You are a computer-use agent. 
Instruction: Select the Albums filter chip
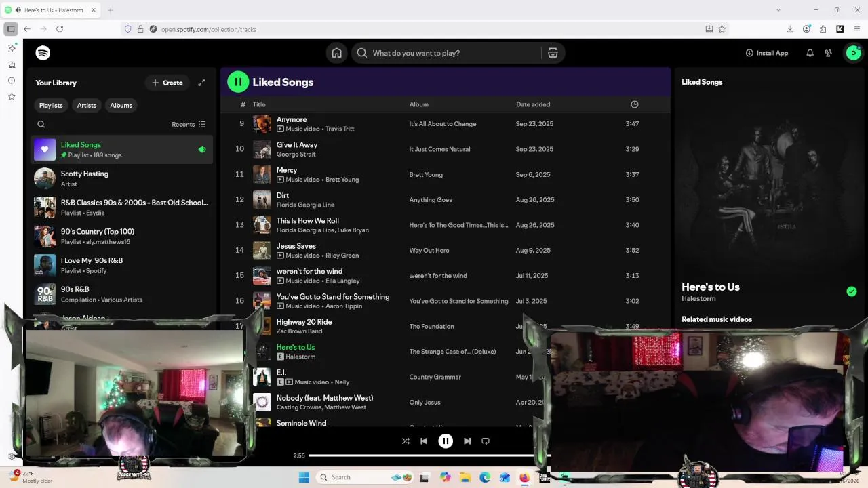(121, 105)
